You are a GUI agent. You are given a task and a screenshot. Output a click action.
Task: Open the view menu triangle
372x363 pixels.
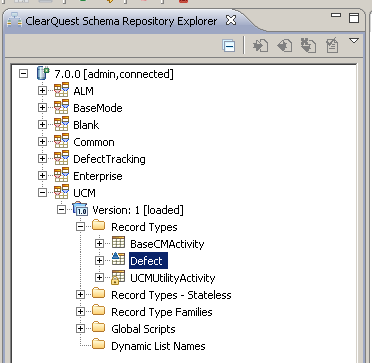click(x=354, y=41)
